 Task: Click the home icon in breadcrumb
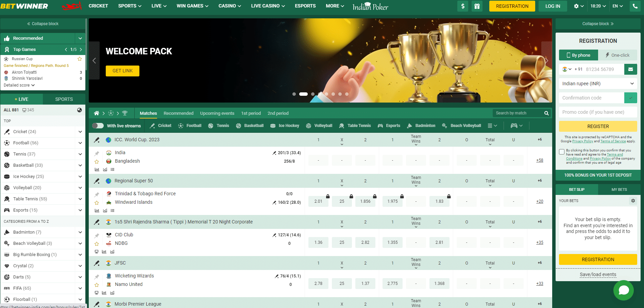click(x=97, y=113)
